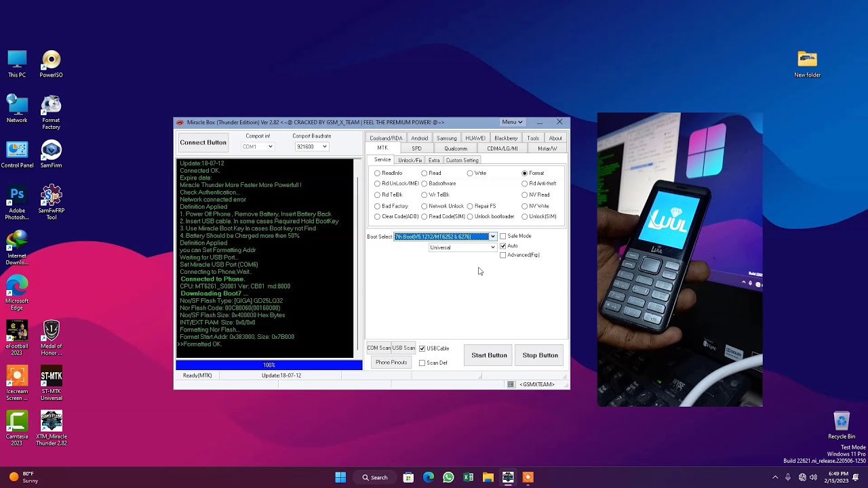Open the Windows Start menu
The height and width of the screenshot is (488, 868).
pos(340,477)
